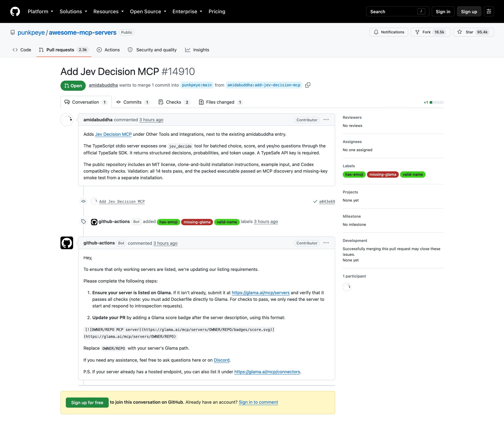
Task: Open the punkpeye owner profile link
Action: (x=31, y=32)
